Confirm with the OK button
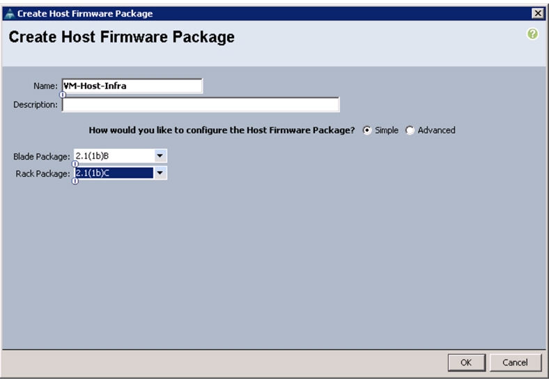The height and width of the screenshot is (392, 549). [466, 362]
